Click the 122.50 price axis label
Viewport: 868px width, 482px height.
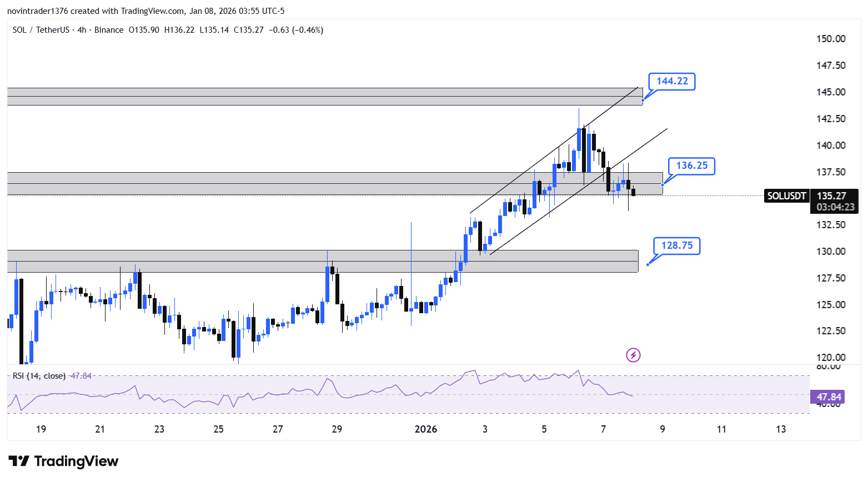831,331
